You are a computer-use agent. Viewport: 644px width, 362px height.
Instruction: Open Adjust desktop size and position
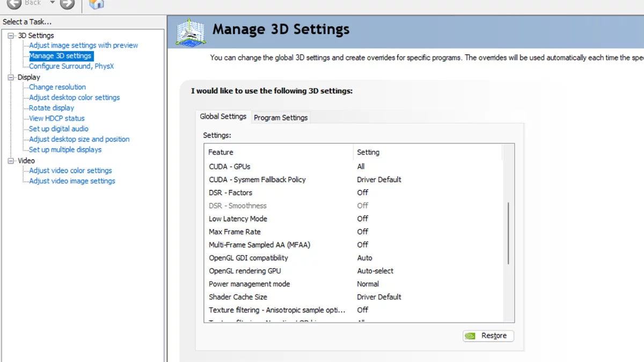click(x=79, y=139)
